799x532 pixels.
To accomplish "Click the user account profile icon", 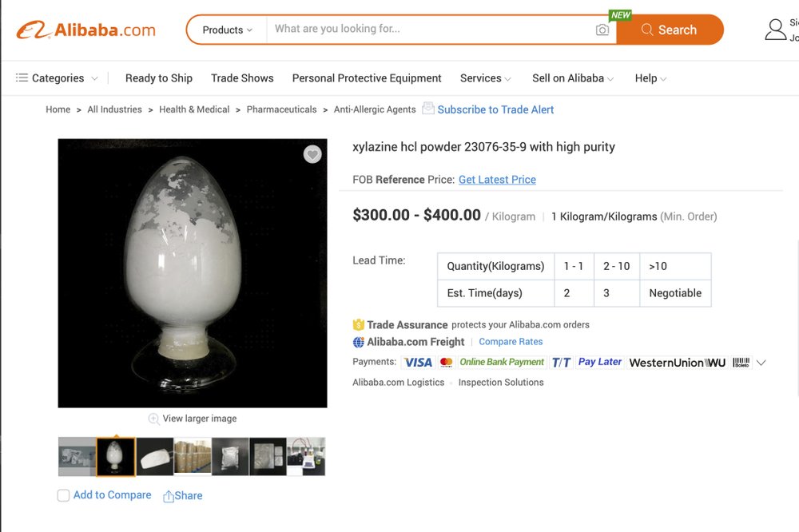I will pos(776,30).
